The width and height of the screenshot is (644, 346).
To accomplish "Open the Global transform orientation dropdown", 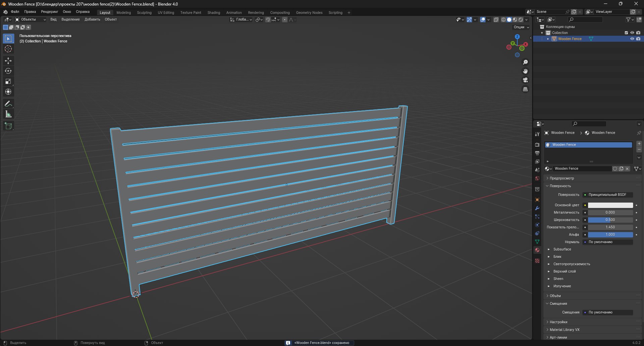I will point(241,19).
